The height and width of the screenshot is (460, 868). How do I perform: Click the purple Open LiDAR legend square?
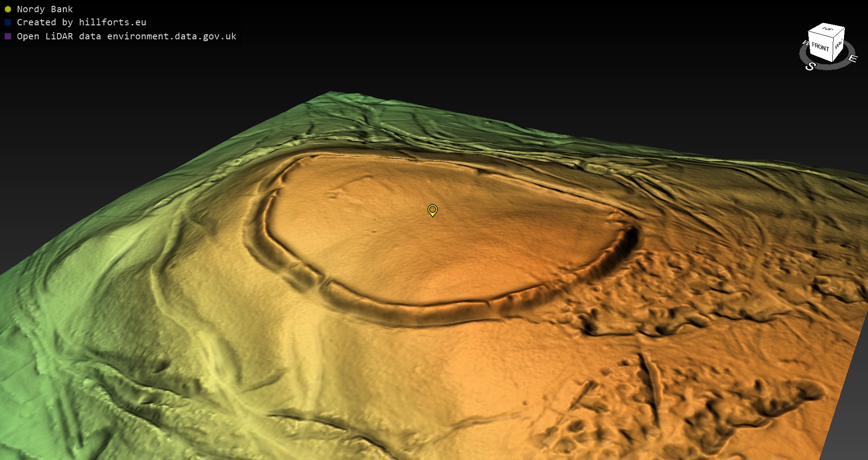(8, 36)
